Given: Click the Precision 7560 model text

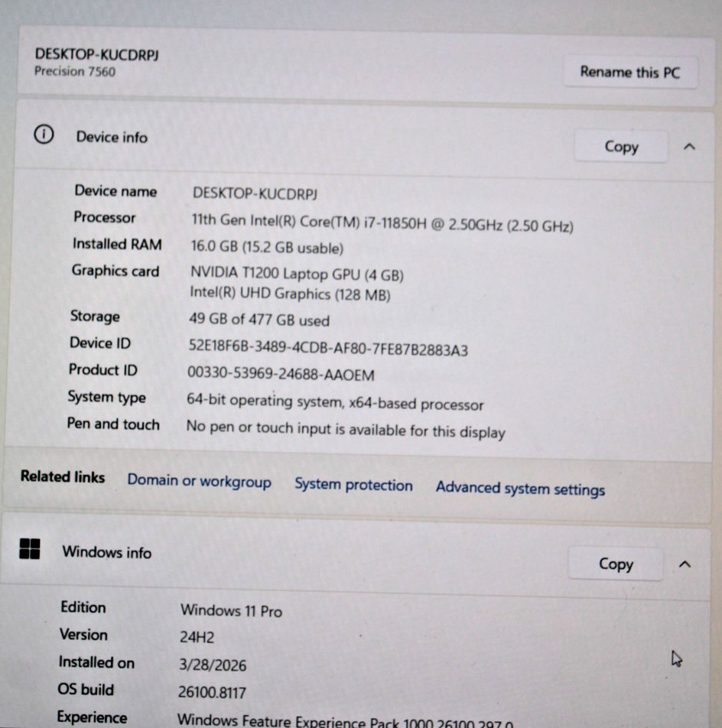Looking at the screenshot, I should (x=75, y=71).
